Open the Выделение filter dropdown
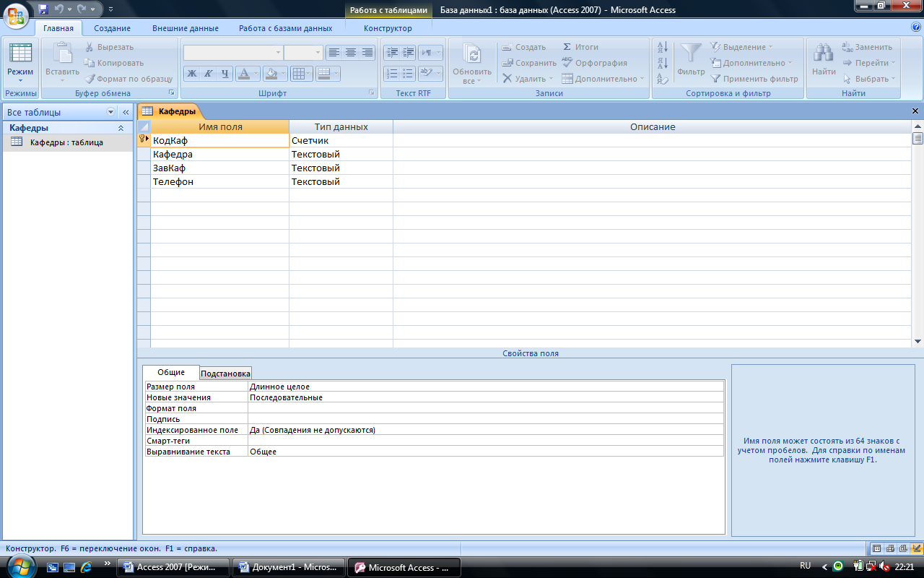This screenshot has height=578, width=924. pos(741,47)
